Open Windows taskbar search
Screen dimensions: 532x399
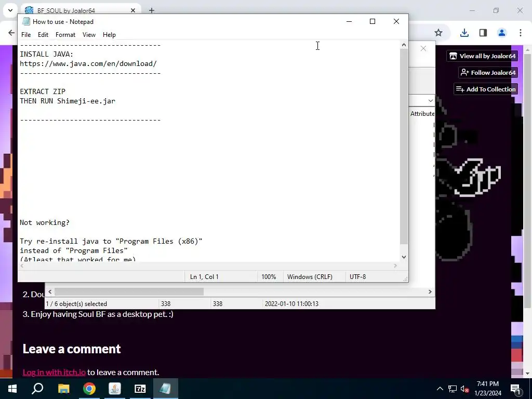click(x=37, y=389)
